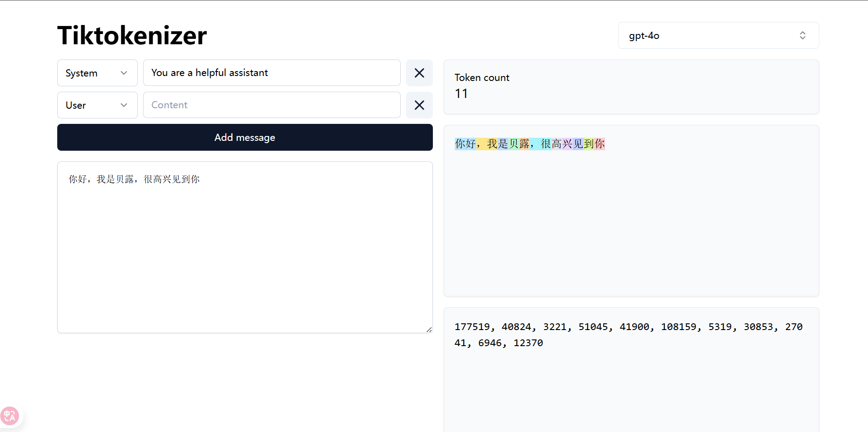Remove the System message with X icon
Image resolution: width=868 pixels, height=432 pixels.
(419, 73)
